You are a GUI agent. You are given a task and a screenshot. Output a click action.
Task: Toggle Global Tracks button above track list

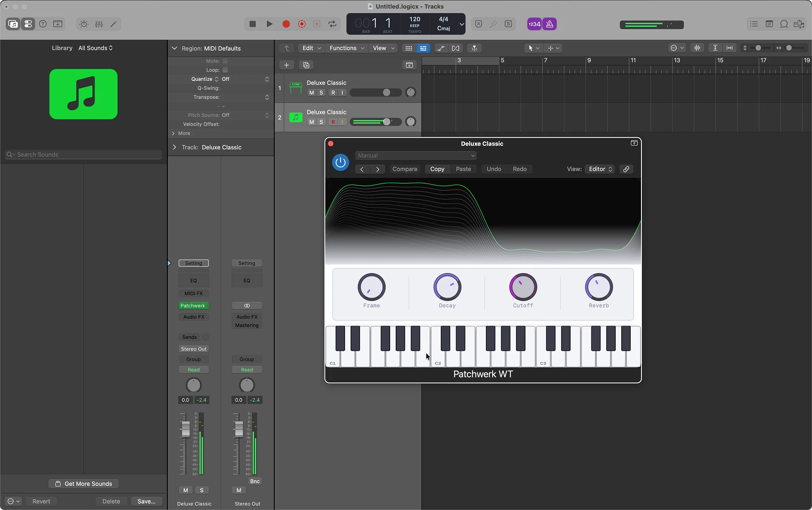(x=409, y=65)
